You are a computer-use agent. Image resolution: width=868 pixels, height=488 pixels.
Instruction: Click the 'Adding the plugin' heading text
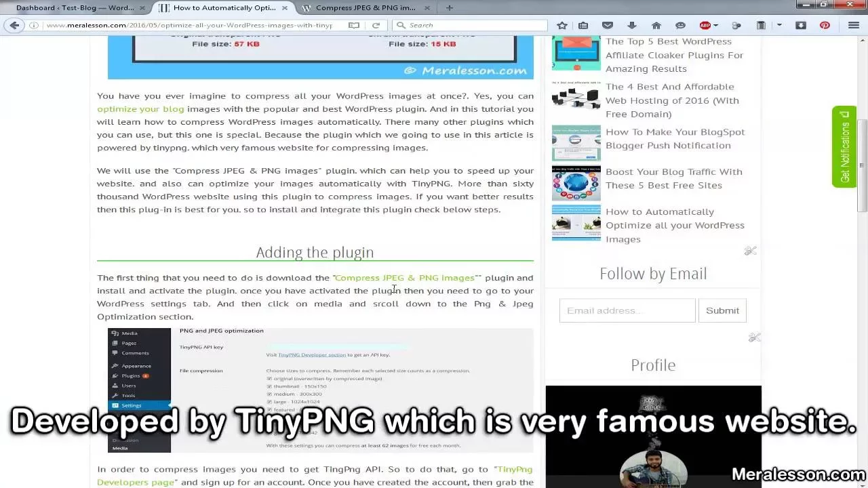point(315,252)
